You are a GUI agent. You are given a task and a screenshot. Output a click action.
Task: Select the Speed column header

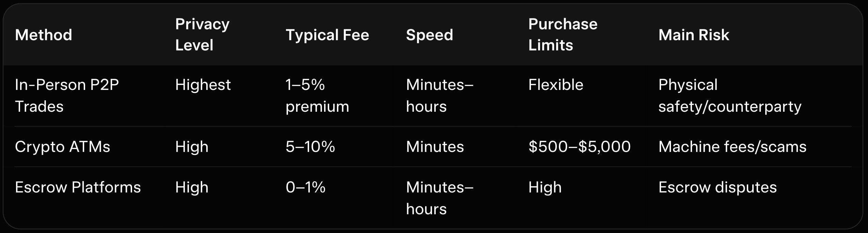tap(429, 35)
